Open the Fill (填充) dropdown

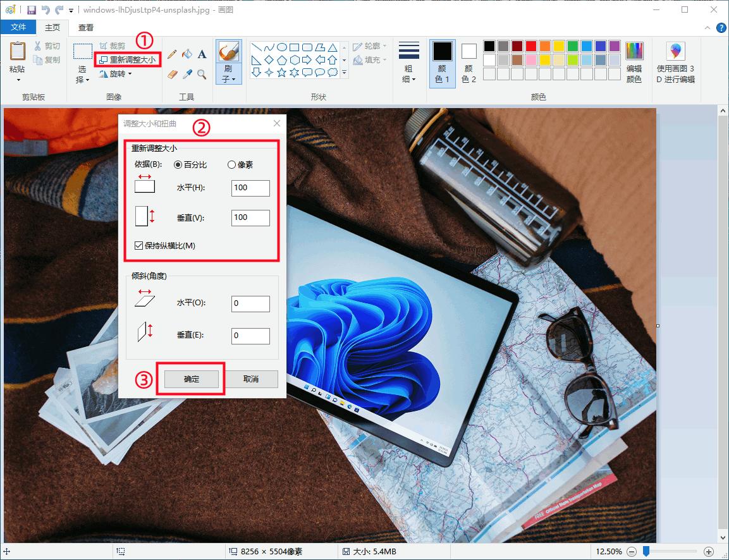(x=370, y=60)
